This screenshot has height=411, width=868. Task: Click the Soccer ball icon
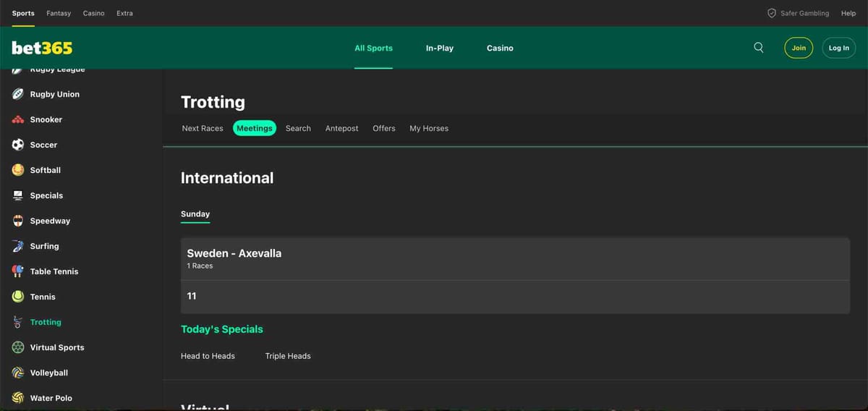pos(18,145)
